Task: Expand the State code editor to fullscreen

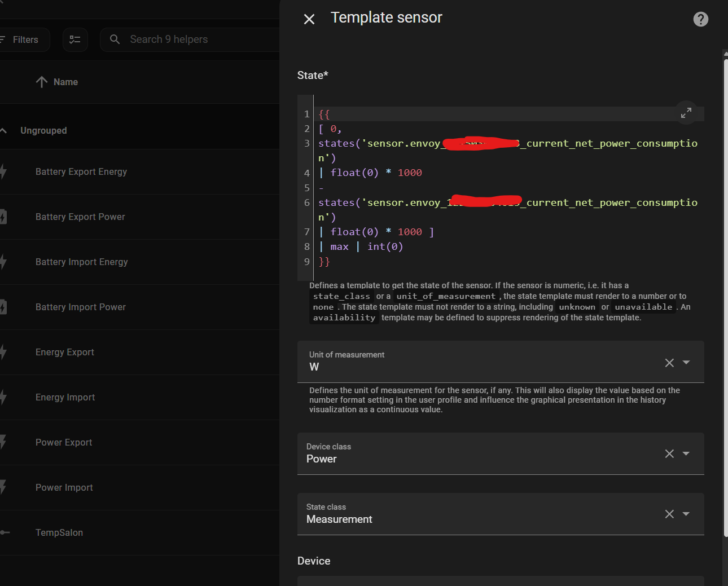Action: point(686,113)
